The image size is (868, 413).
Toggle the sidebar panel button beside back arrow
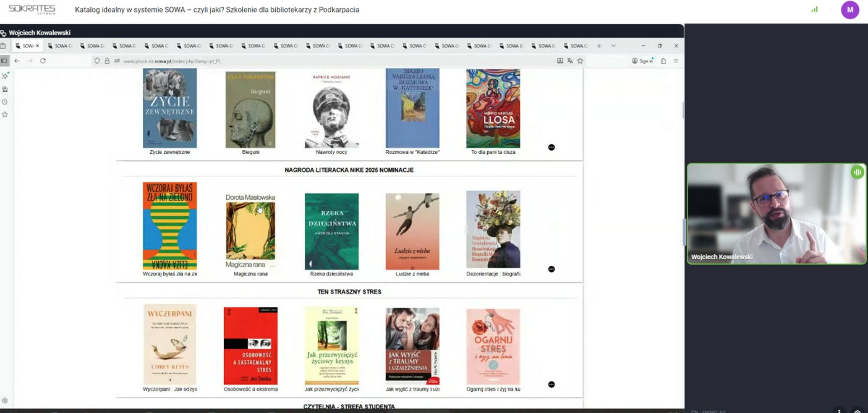point(5,61)
